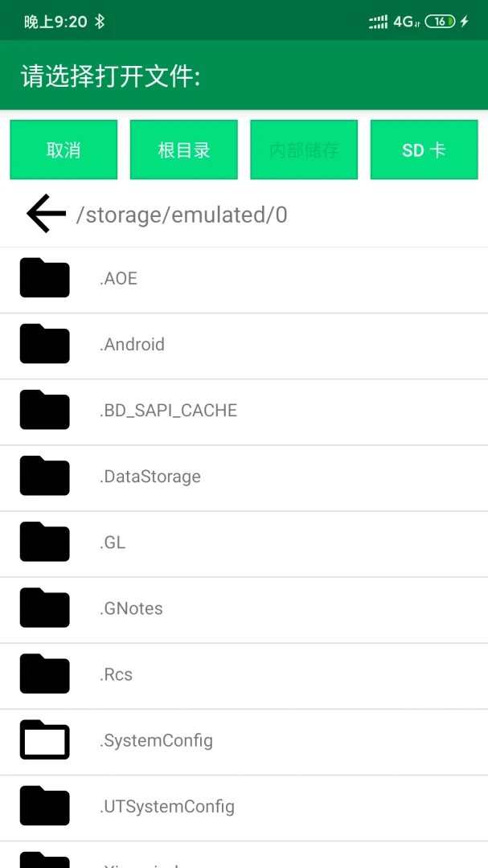
Task: Tap the Bluetooth icon in status bar
Action: pyautogui.click(x=99, y=22)
